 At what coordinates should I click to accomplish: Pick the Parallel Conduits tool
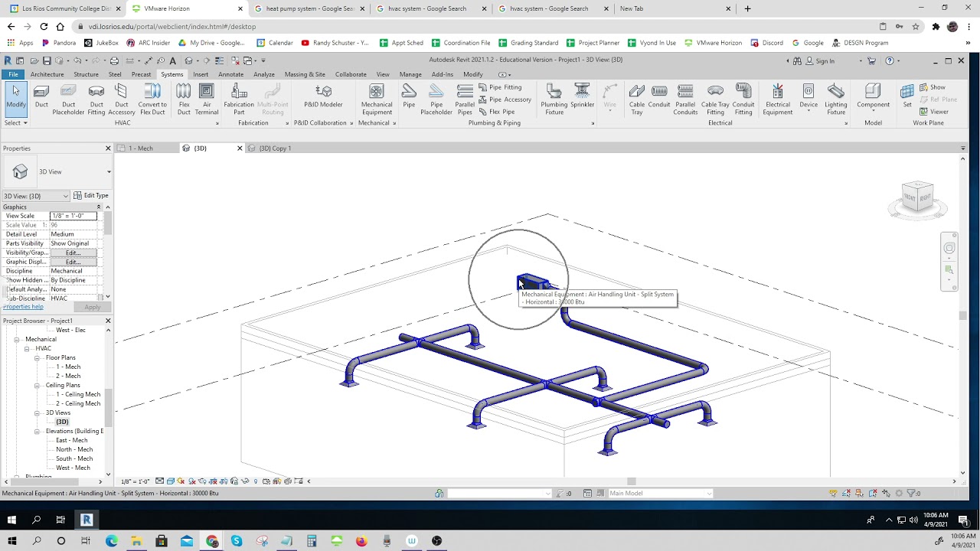coord(685,99)
